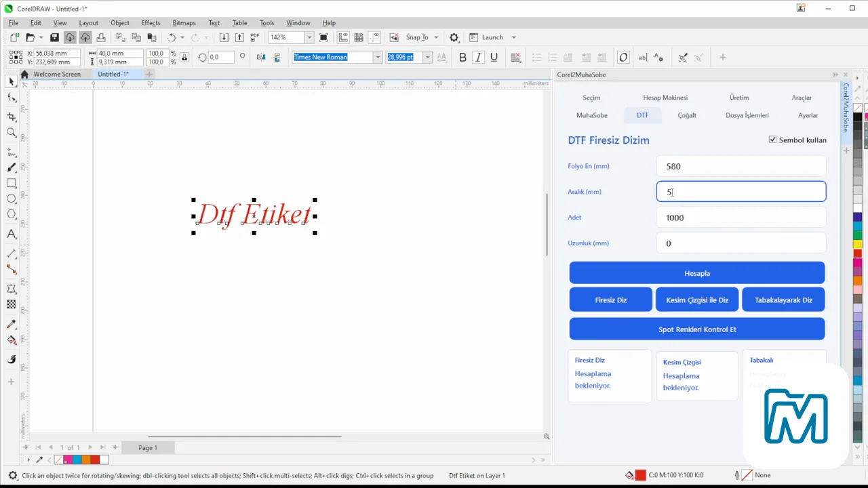Viewport: 868px width, 488px height.
Task: Click the Publish to PDF icon
Action: [x=255, y=37]
